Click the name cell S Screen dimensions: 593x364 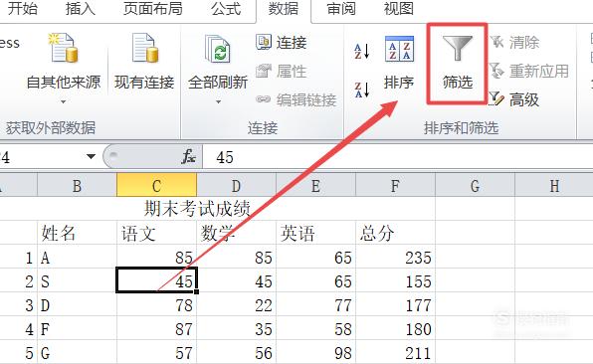(x=78, y=280)
